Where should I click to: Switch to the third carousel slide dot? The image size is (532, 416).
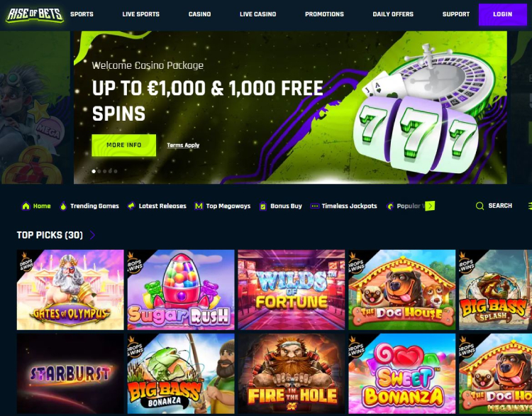(104, 171)
